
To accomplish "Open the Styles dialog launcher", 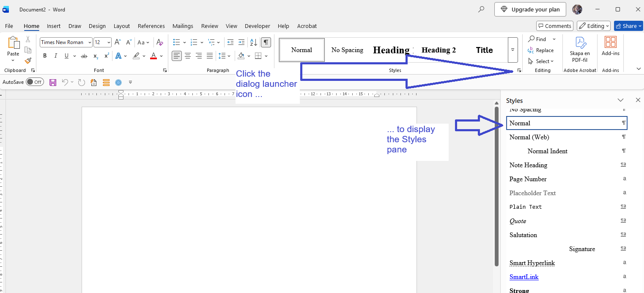I will (519, 71).
